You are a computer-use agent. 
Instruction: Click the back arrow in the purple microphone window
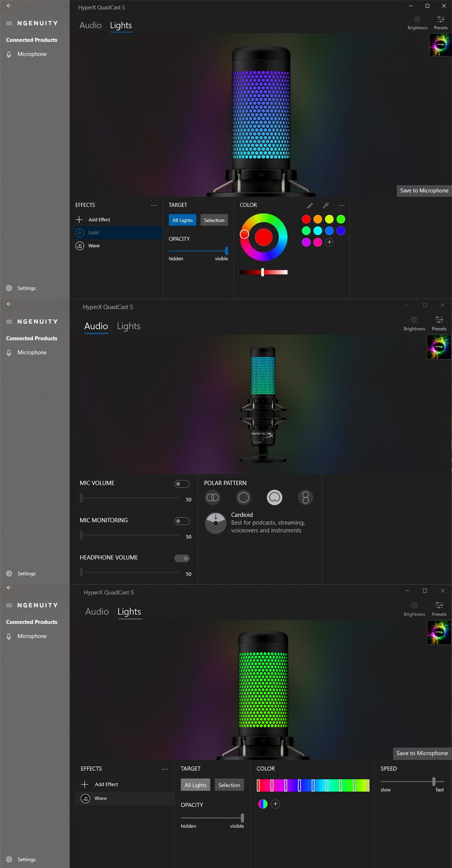click(x=8, y=6)
